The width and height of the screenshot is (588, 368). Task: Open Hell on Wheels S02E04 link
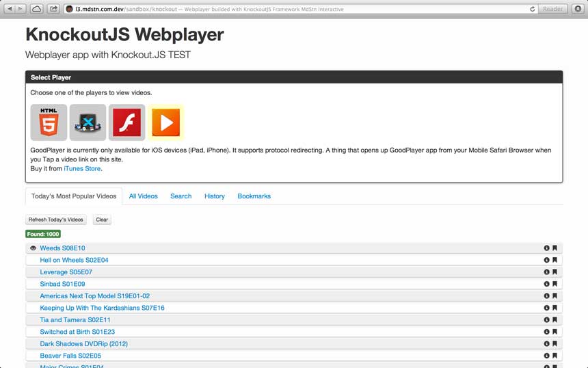(x=75, y=260)
